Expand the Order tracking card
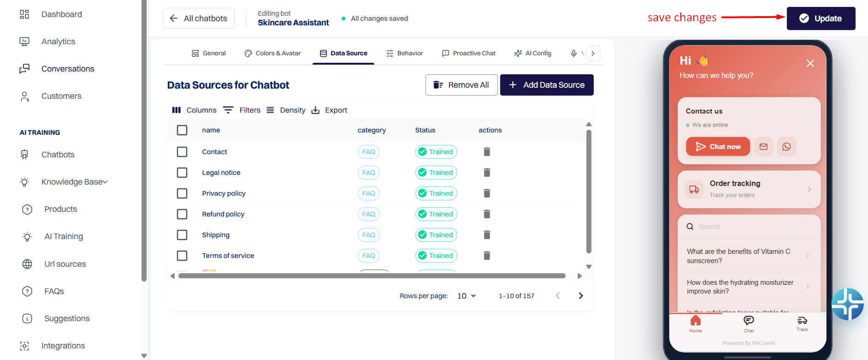 (x=749, y=189)
